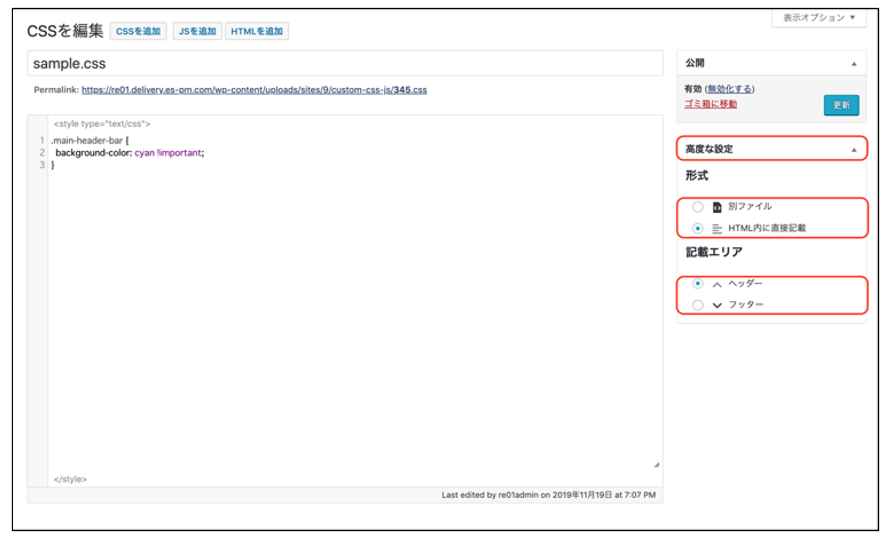The height and width of the screenshot is (544, 888).
Task: Collapse the 高度な設定 panel with its arrow
Action: 853,149
